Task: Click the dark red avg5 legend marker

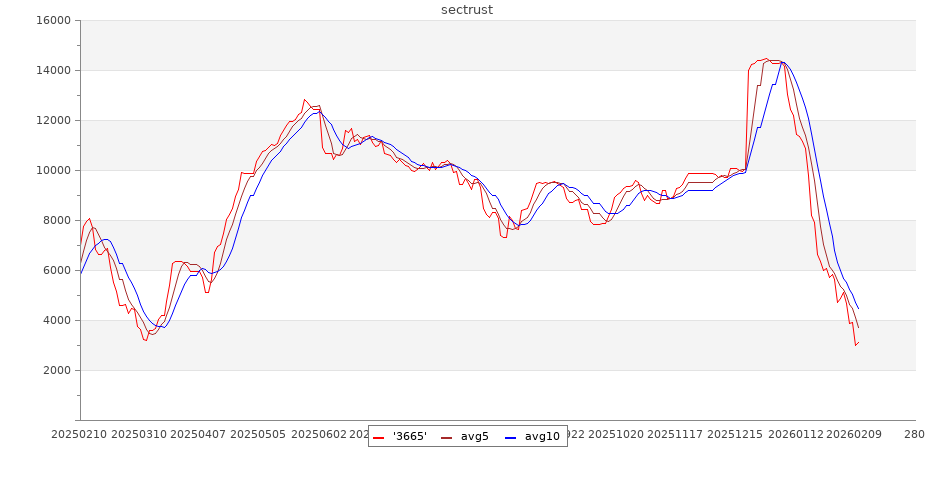Action: coord(447,437)
